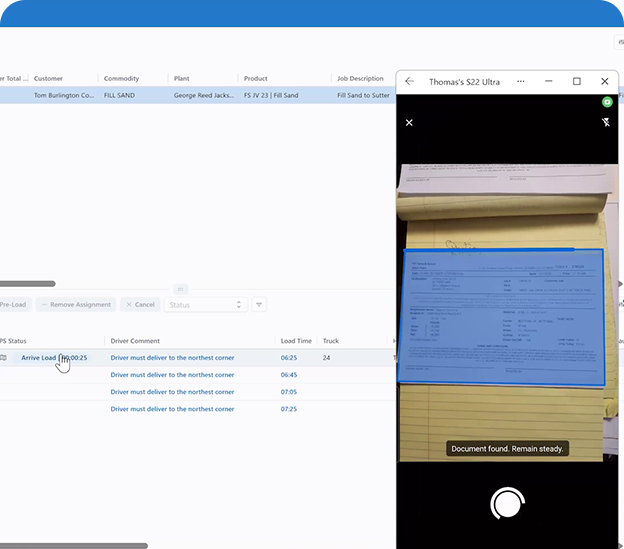Click the Remove Assignment button
Viewport: 624px width, 549px height.
[x=76, y=305]
